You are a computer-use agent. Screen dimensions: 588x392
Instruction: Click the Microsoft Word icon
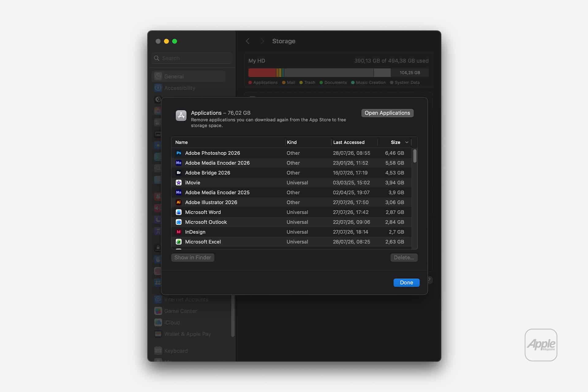point(179,212)
